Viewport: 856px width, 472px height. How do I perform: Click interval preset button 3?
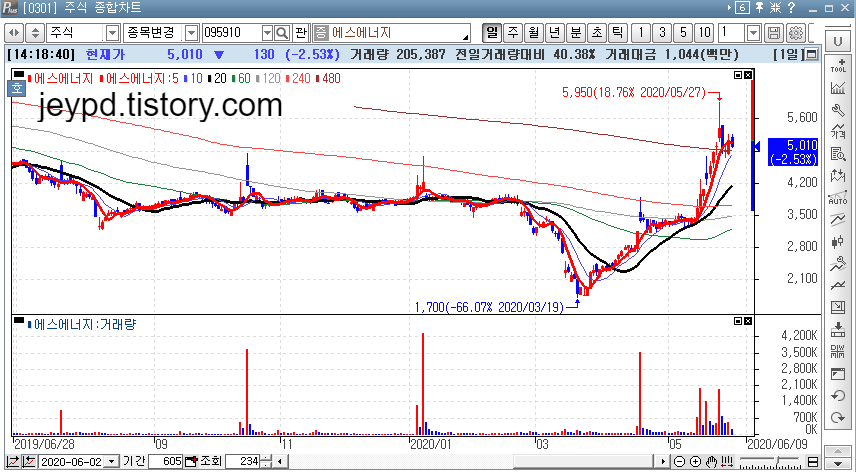[x=662, y=33]
